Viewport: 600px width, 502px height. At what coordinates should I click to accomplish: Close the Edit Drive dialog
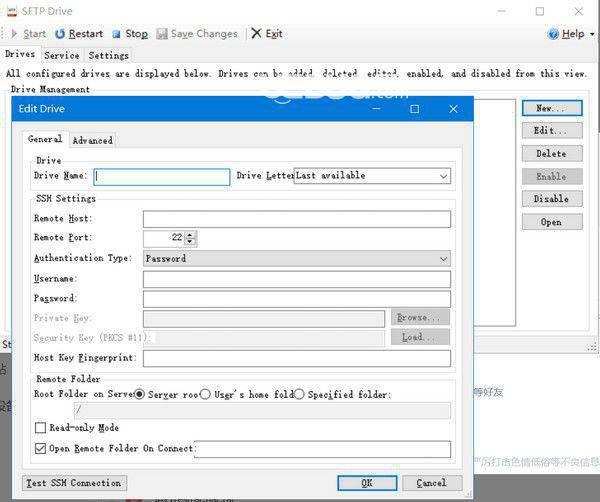click(x=453, y=109)
